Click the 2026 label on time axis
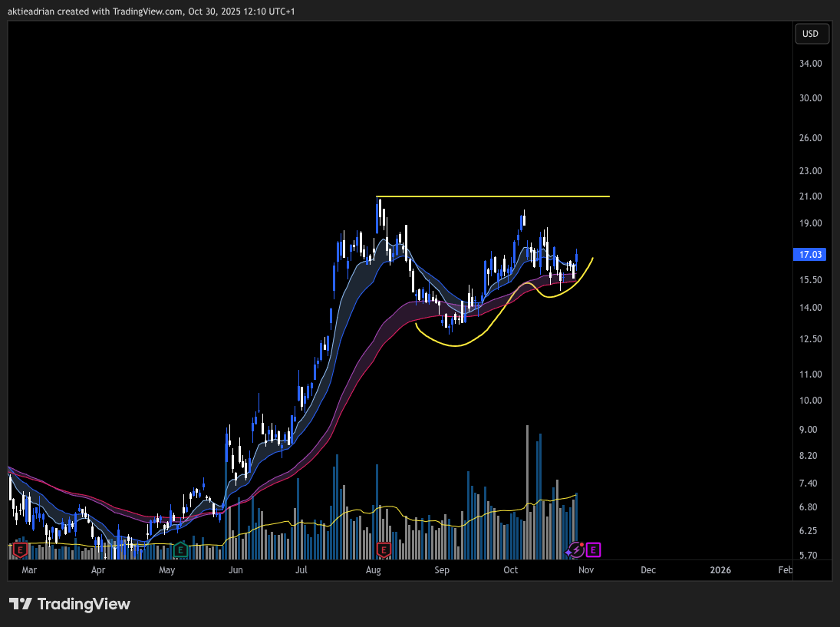Image resolution: width=840 pixels, height=627 pixels. pyautogui.click(x=720, y=570)
